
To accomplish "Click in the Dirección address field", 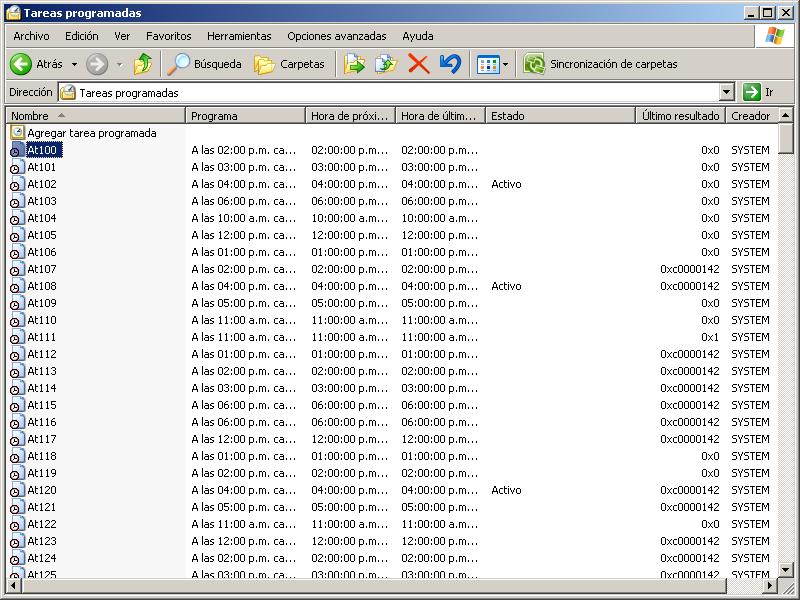I will point(400,92).
